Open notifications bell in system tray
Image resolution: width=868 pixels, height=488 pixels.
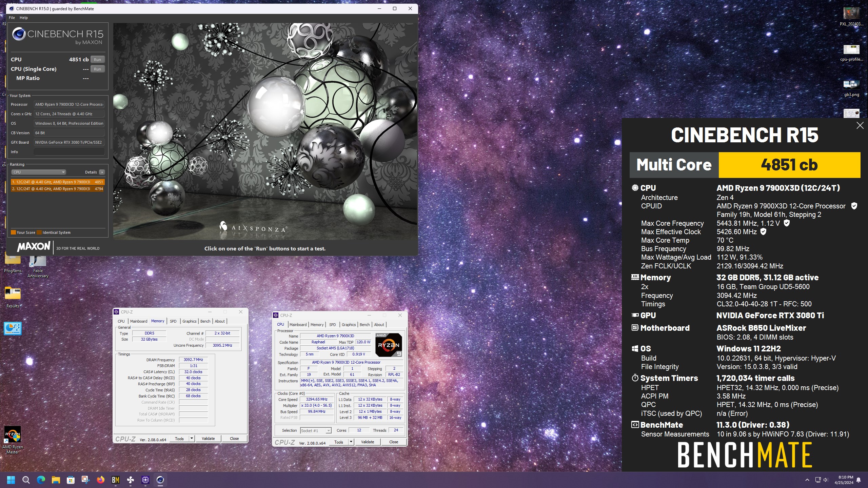click(x=859, y=480)
